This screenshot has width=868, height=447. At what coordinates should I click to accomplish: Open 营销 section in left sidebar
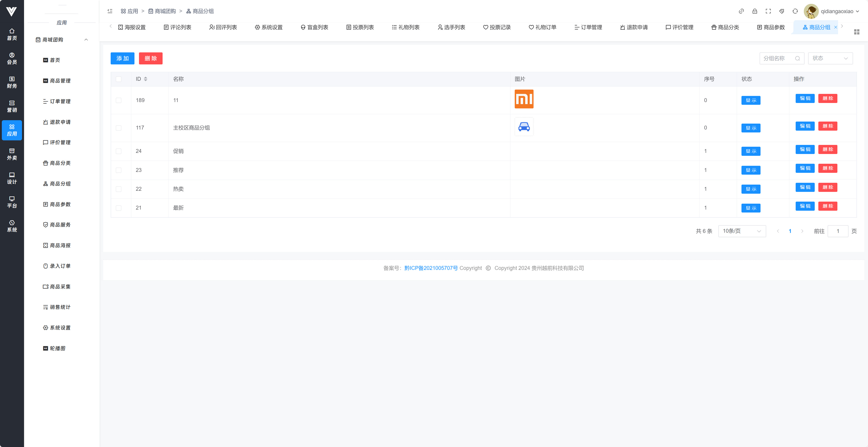tap(12, 106)
